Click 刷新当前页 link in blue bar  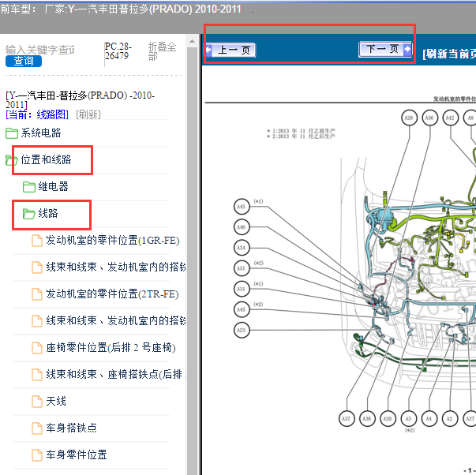pyautogui.click(x=449, y=54)
